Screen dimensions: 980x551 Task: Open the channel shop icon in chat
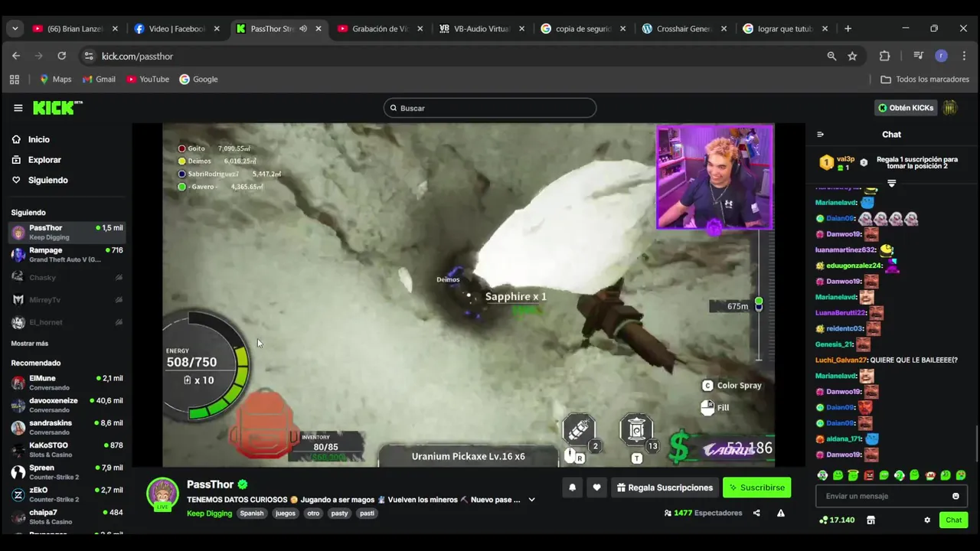coord(871,520)
